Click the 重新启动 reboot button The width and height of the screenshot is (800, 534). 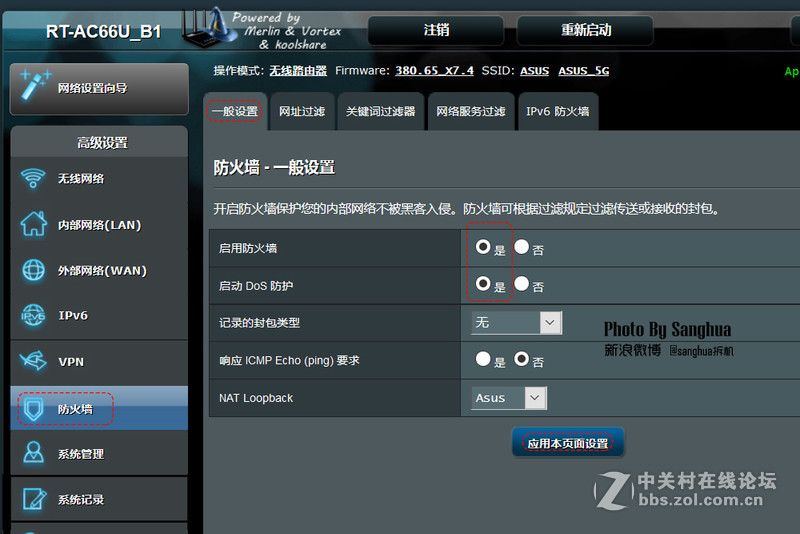[x=585, y=30]
